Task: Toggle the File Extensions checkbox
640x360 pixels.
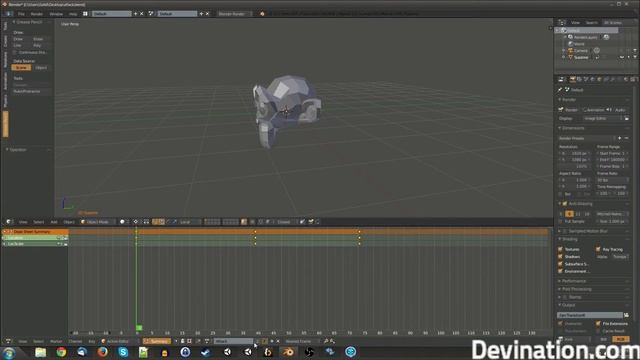Action: [598, 324]
